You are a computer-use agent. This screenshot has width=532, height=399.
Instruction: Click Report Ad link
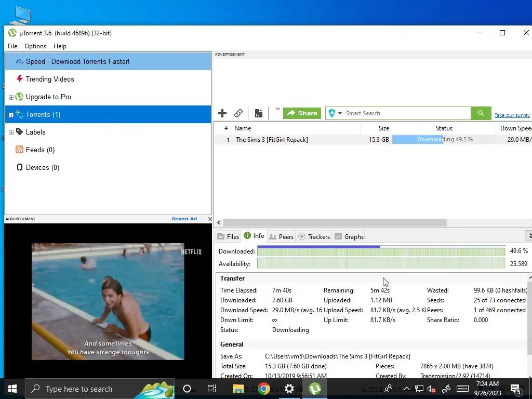coord(184,219)
